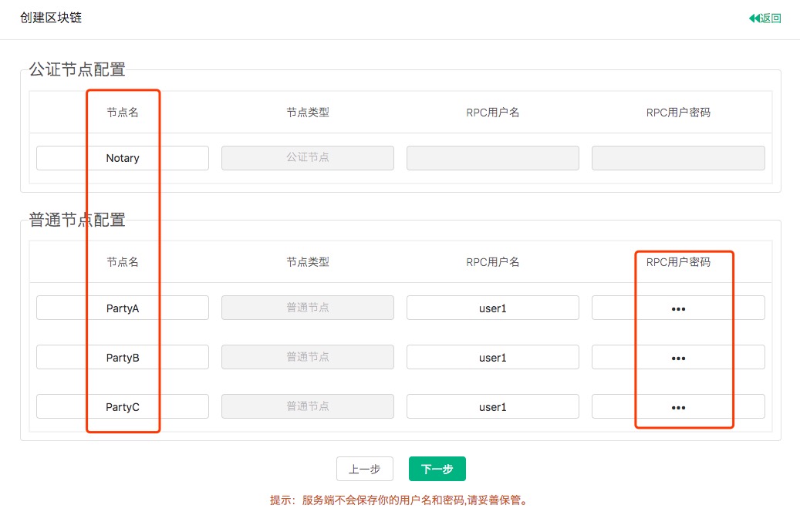Click PartyB's RPC password field

(x=678, y=358)
